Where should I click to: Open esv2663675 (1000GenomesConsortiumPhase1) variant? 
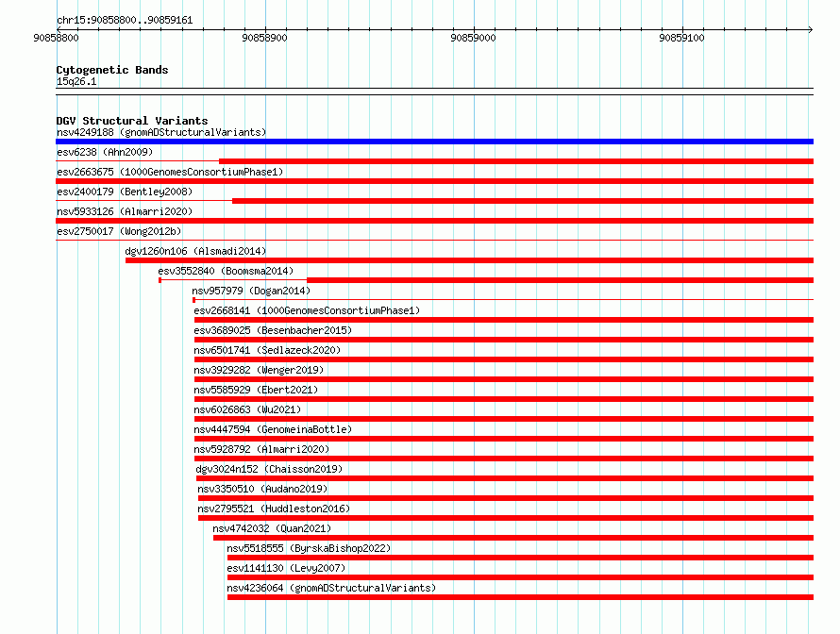click(x=170, y=172)
